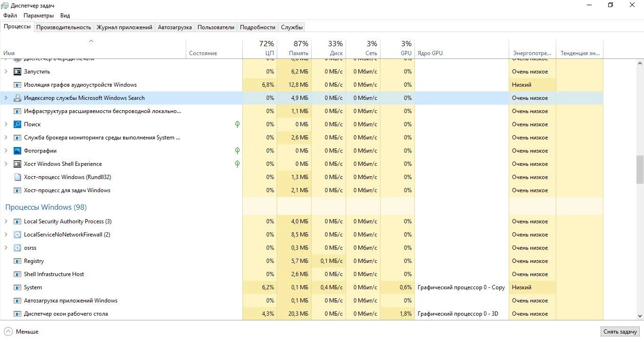Click the Фотографии app icon
644x343 pixels.
17,151
